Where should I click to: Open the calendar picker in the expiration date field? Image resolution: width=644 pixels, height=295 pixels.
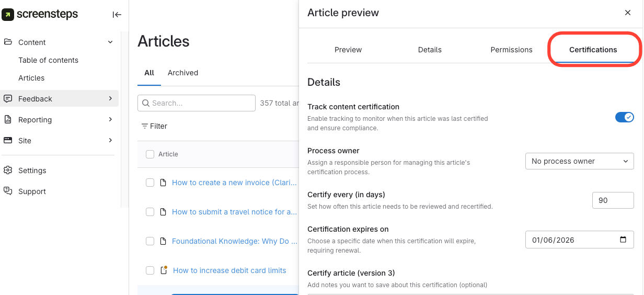point(623,240)
